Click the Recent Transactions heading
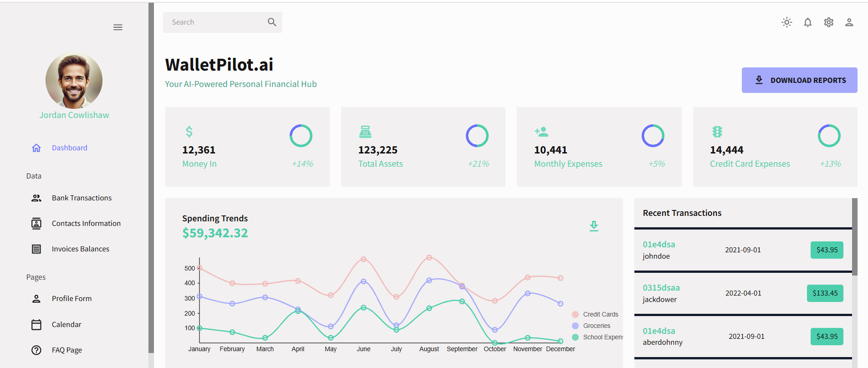 pyautogui.click(x=682, y=213)
